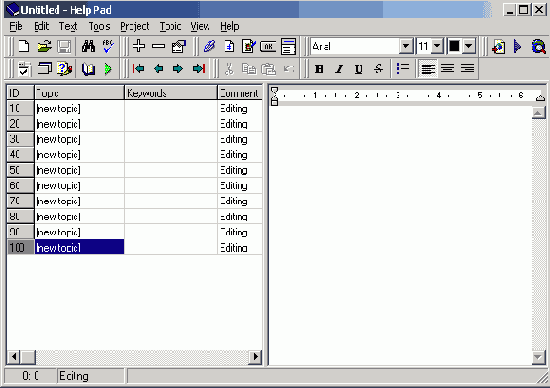Click the New file icon
Viewport: 550px width, 388px height.
click(24, 46)
